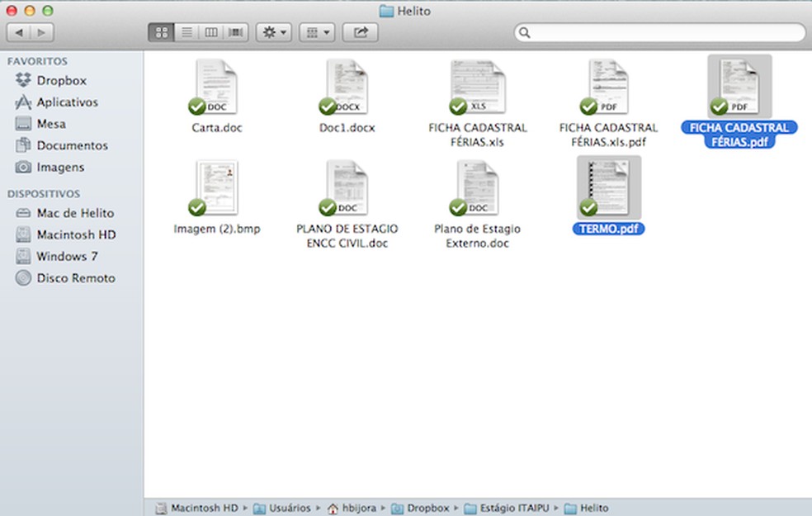Open the item arrangement dropdown

318,33
